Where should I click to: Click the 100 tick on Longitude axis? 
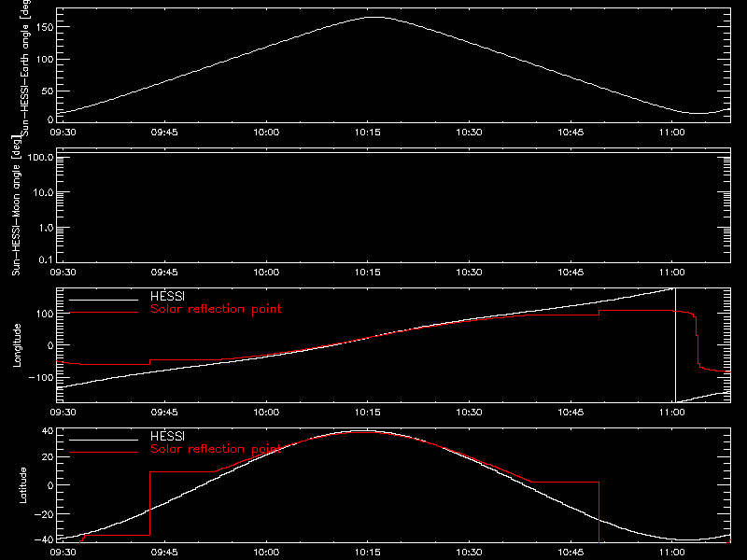point(45,314)
